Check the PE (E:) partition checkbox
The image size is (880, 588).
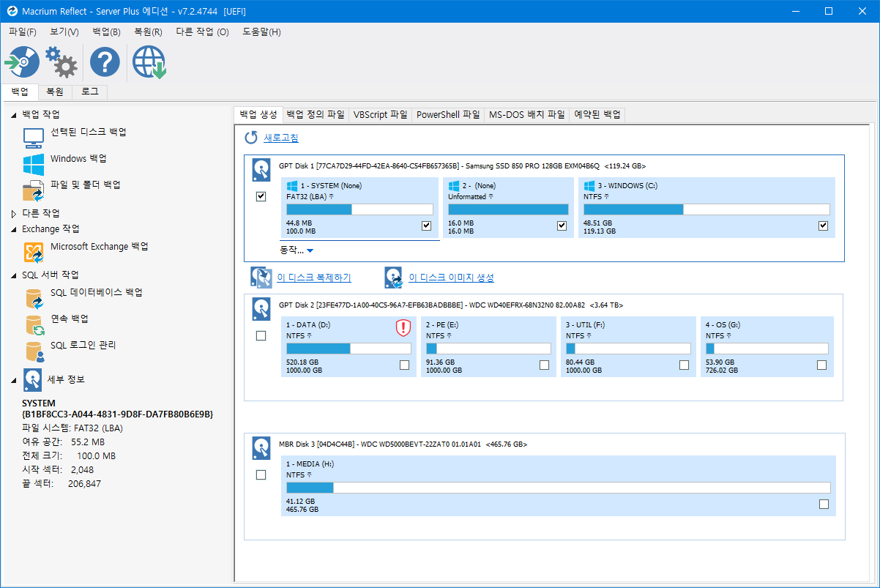(544, 365)
